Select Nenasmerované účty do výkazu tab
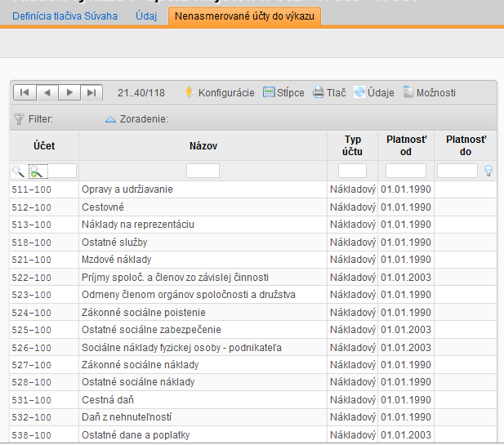Image resolution: width=504 pixels, height=445 pixels. click(x=244, y=16)
